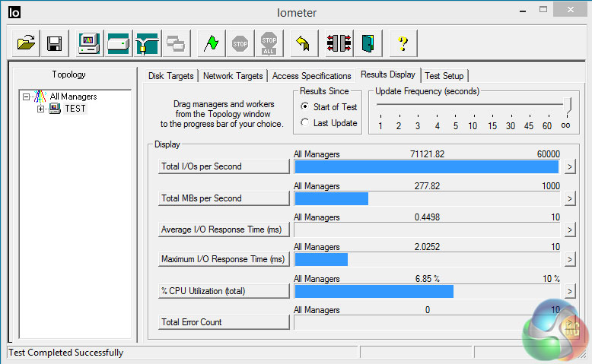The image size is (592, 364).
Task: Select the Start of Test radio button
Action: 304,106
